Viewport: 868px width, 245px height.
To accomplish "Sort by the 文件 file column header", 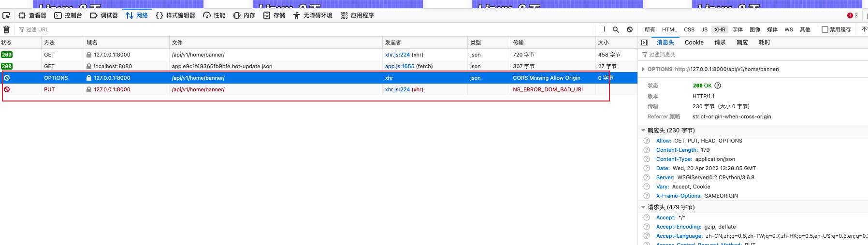I will click(276, 43).
